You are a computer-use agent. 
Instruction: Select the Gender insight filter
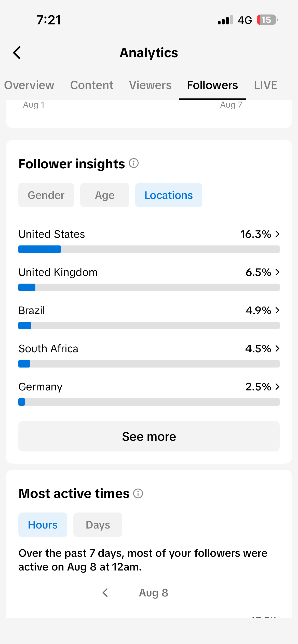point(46,195)
